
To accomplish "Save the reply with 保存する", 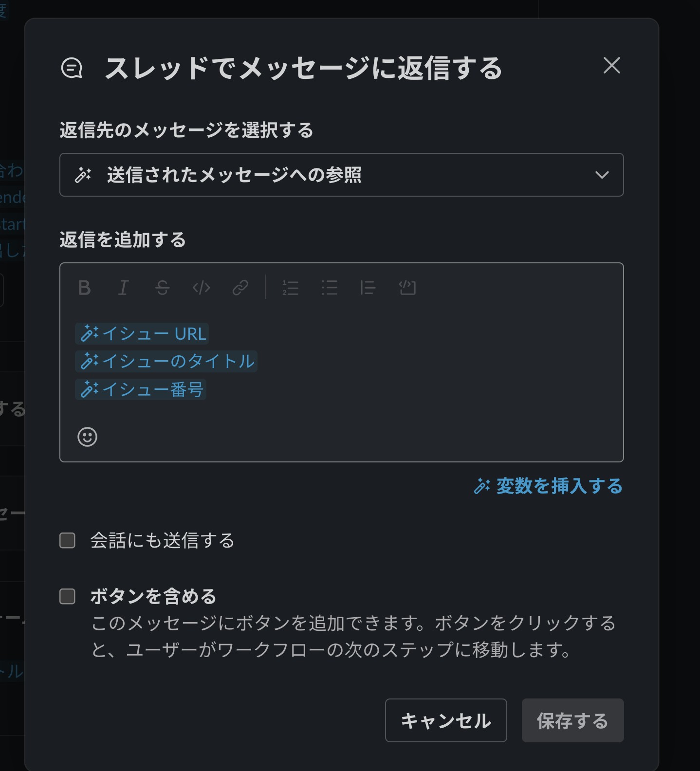I will click(572, 721).
